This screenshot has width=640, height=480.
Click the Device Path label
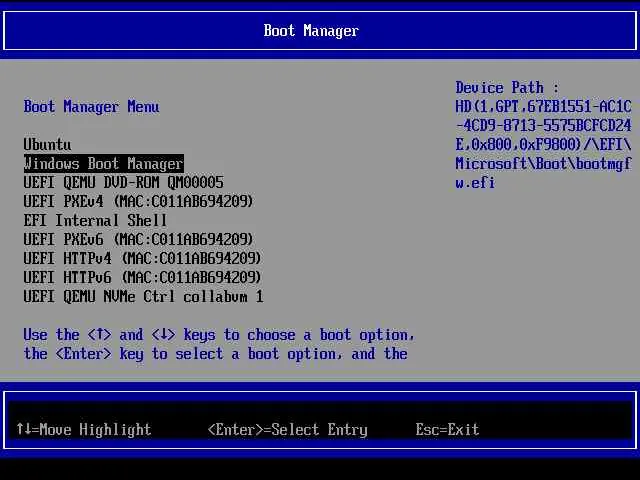tap(507, 88)
